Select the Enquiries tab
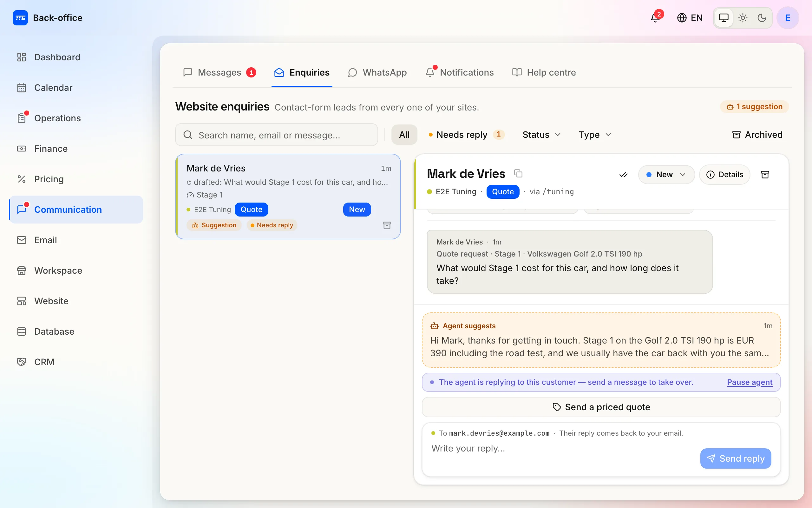 click(x=302, y=72)
